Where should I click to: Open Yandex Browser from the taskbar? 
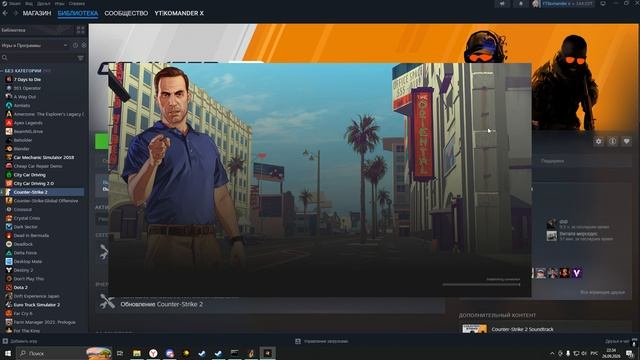click(x=153, y=353)
